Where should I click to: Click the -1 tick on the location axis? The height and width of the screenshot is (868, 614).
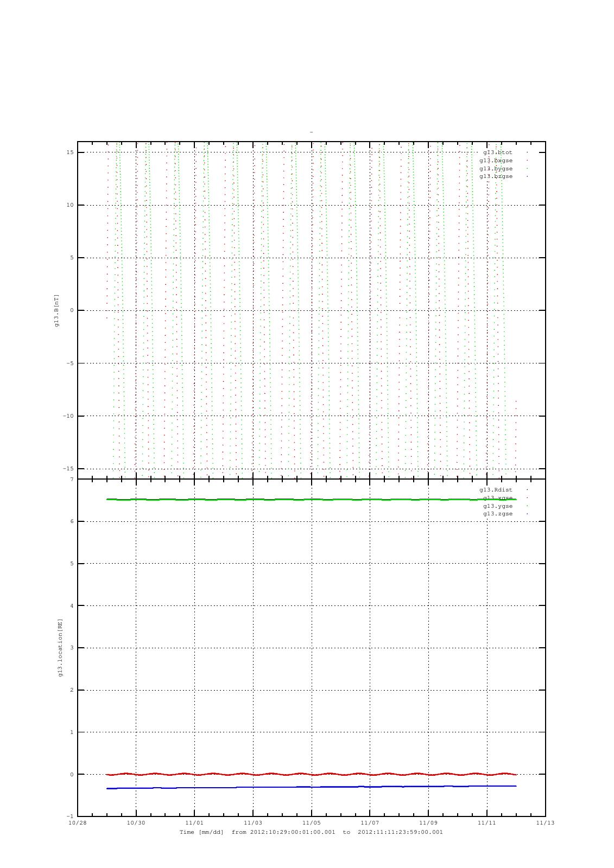tap(70, 816)
